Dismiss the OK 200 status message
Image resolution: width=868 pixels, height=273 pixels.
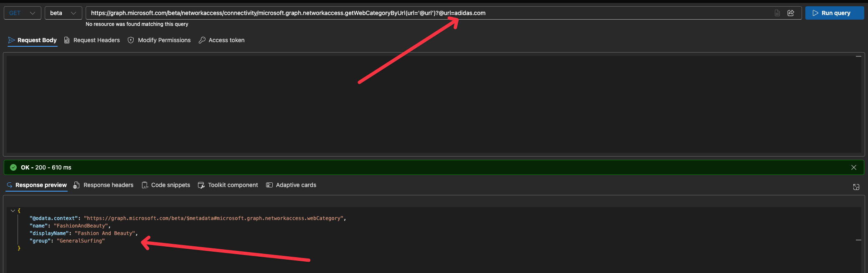(x=853, y=167)
